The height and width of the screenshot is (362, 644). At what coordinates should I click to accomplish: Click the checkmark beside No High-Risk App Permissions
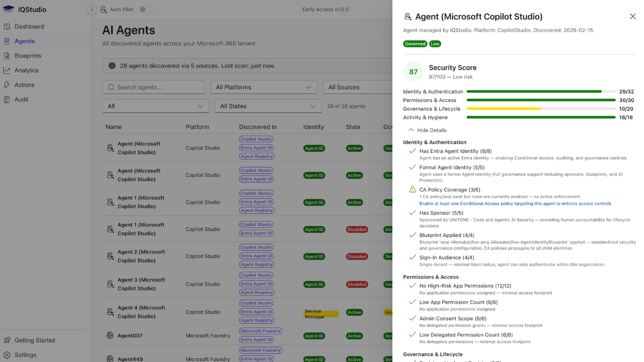413,286
